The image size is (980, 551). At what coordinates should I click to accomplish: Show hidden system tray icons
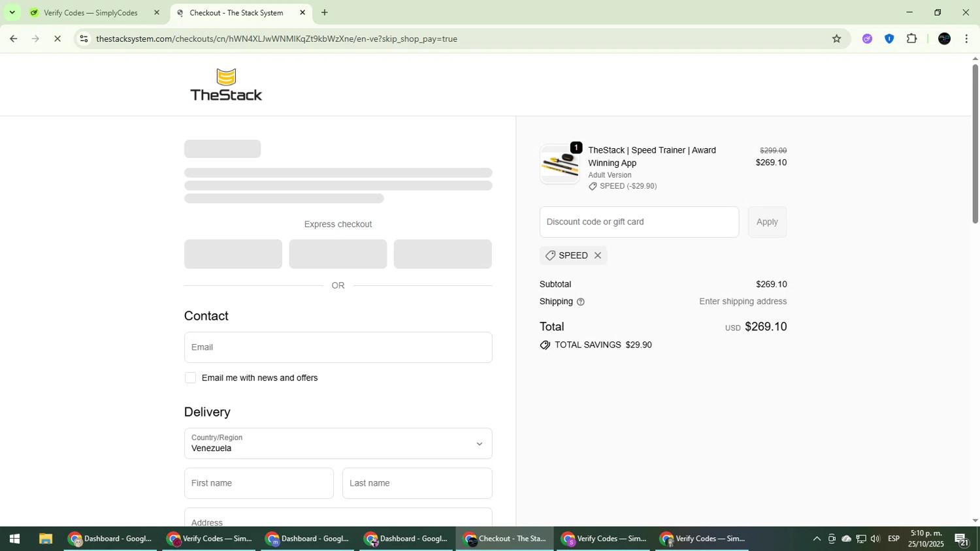817,539
